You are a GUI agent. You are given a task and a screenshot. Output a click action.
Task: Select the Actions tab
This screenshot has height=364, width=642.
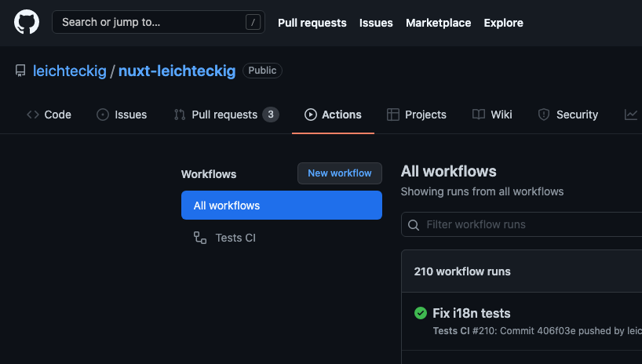tap(333, 115)
